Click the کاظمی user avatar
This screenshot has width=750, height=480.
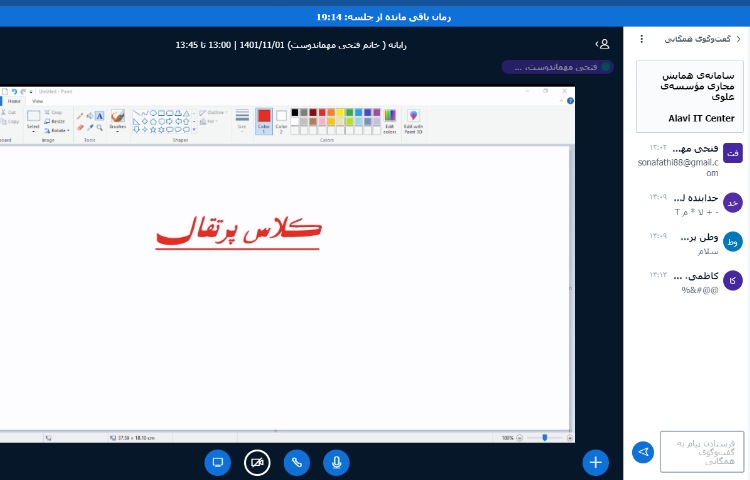click(x=733, y=280)
